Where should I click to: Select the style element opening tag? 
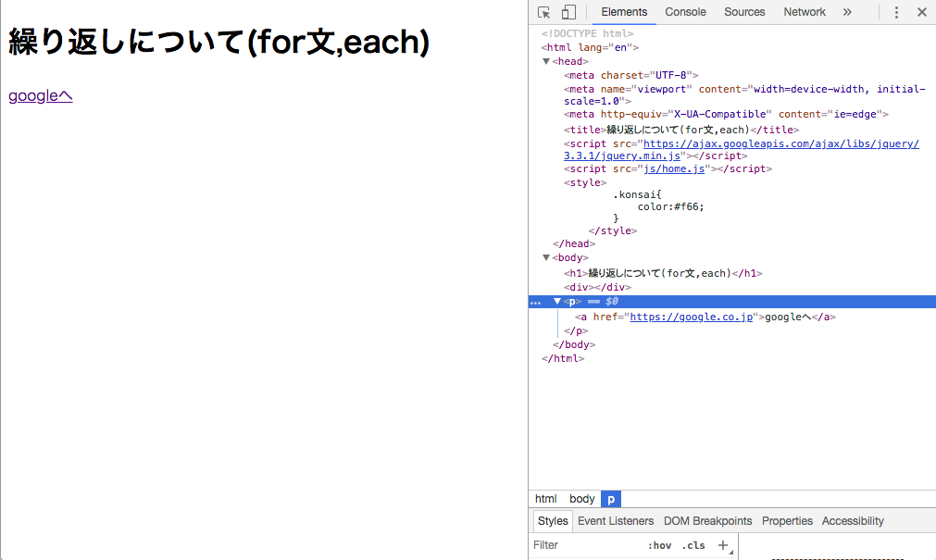(x=585, y=182)
